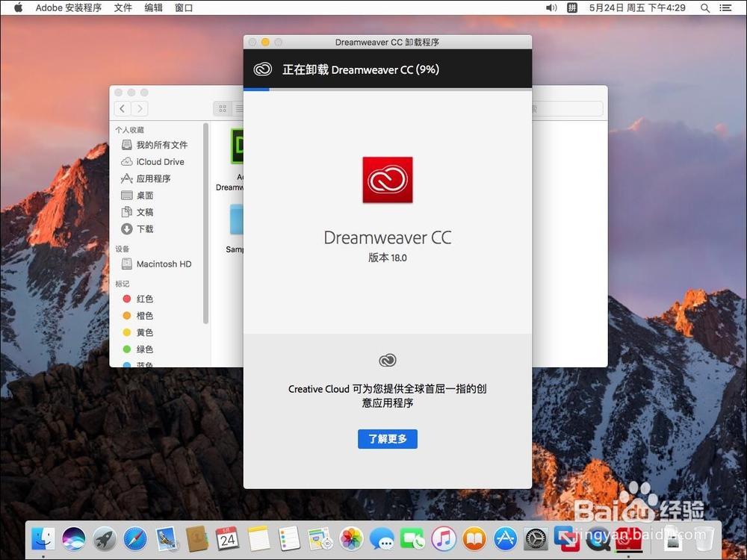The width and height of the screenshot is (747, 560).
Task: Click the 版本 18.0 text
Action: coord(387,258)
